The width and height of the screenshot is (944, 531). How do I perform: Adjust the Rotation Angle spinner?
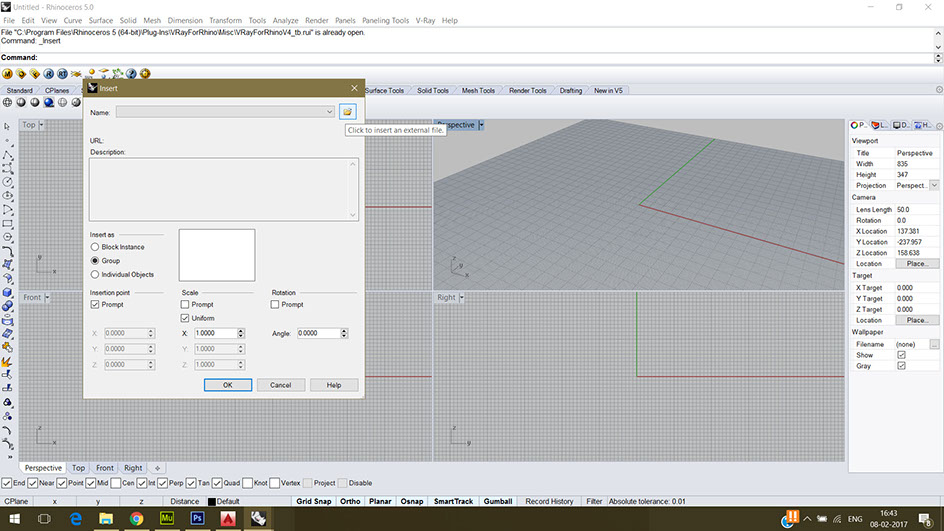tap(344, 333)
